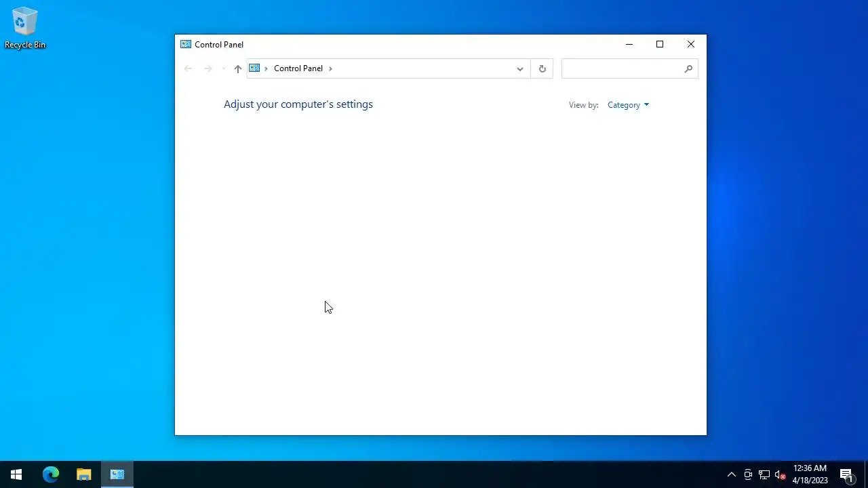868x488 pixels.
Task: Click the "View by:" label
Action: coord(584,105)
